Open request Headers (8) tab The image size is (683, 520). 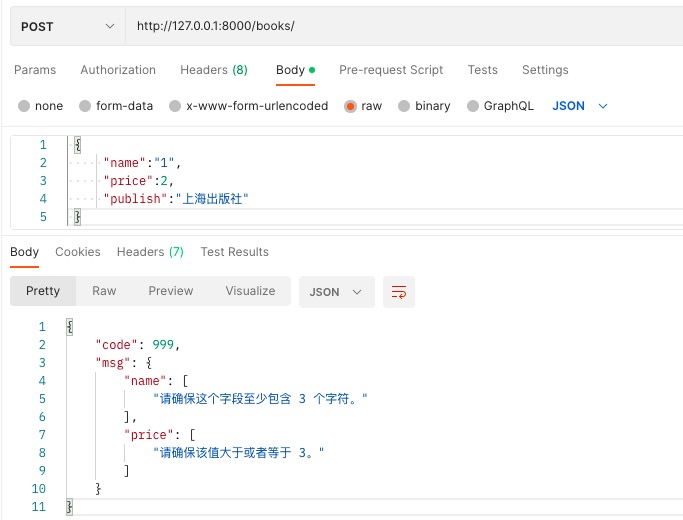pyautogui.click(x=214, y=70)
